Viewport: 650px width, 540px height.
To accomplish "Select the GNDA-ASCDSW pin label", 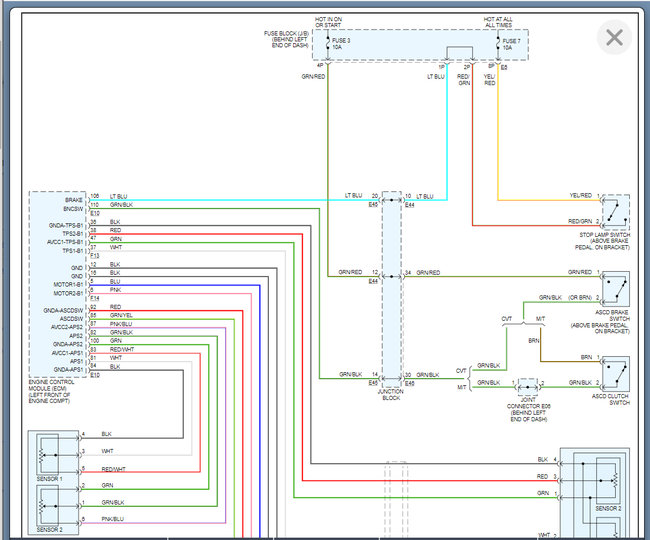I will click(x=63, y=310).
